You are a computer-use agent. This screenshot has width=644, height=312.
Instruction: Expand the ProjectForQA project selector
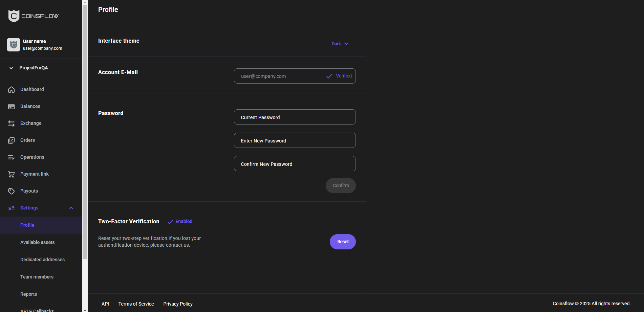11,68
